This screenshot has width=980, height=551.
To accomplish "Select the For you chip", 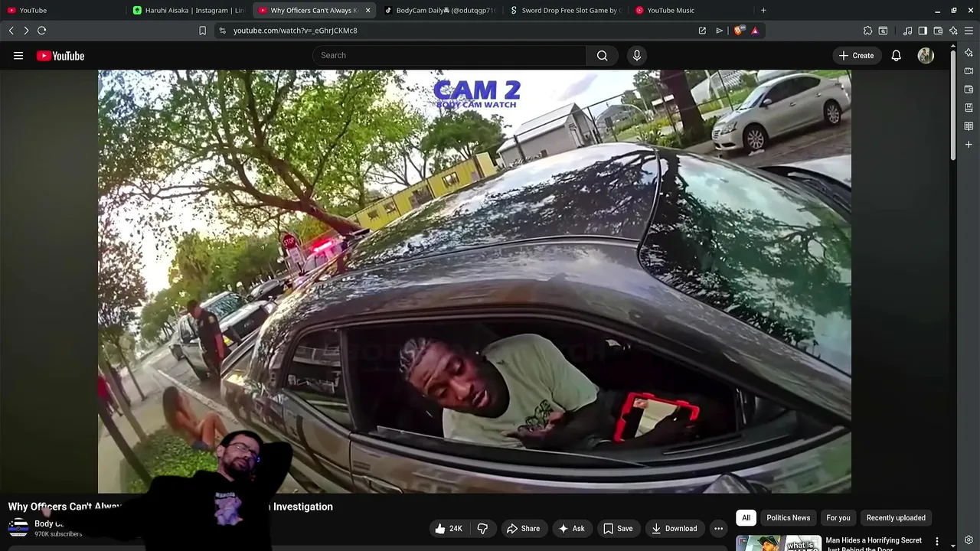I will tap(838, 517).
